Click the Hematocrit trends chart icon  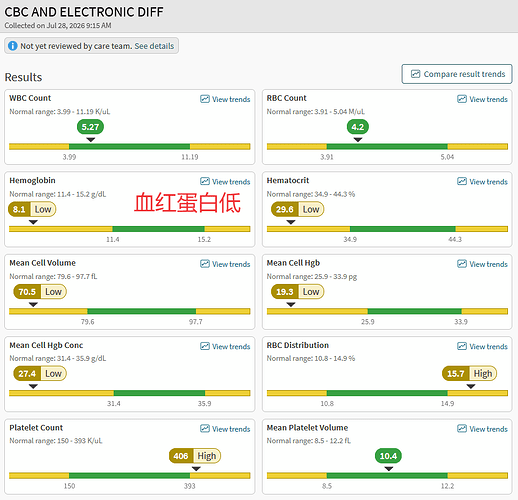[462, 181]
